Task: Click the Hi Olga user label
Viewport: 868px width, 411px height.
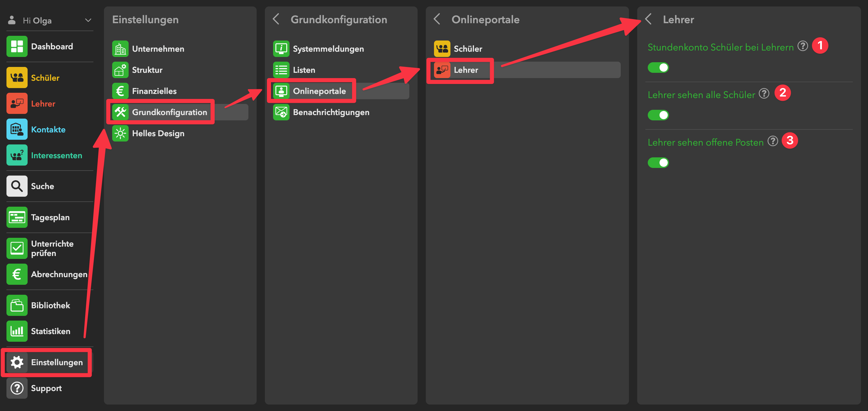Action: pos(37,21)
